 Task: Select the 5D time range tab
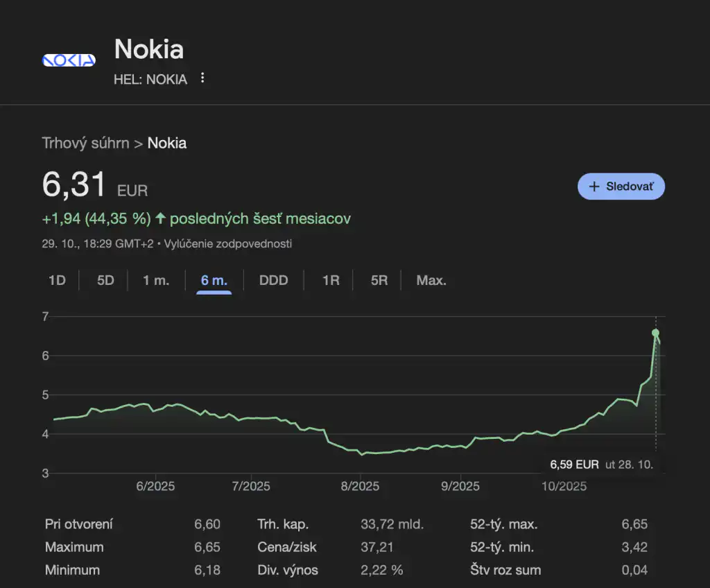coord(105,281)
